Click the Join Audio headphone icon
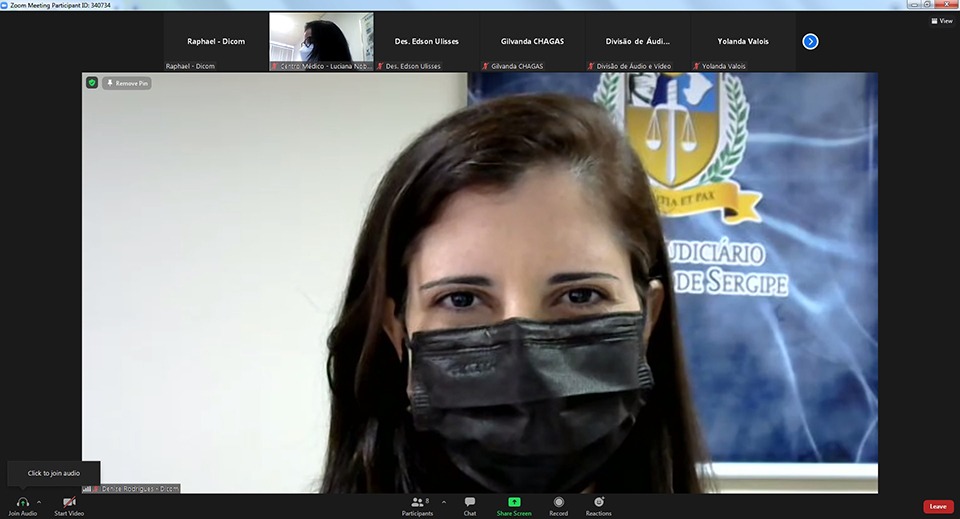 pyautogui.click(x=22, y=502)
